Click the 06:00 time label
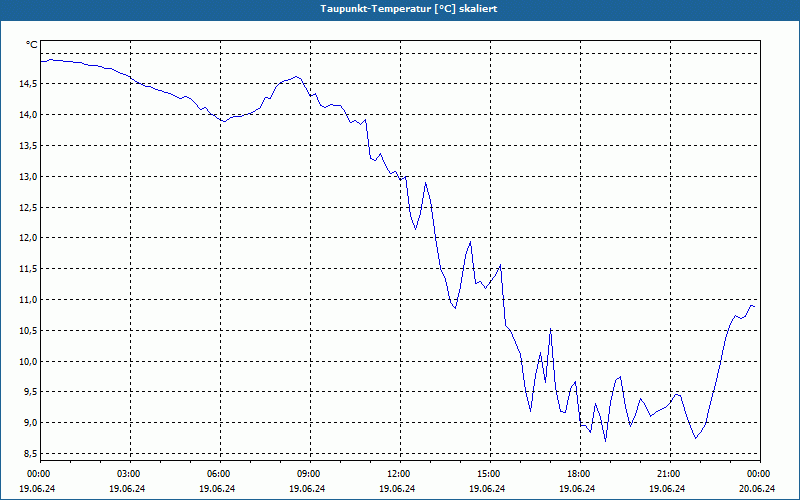Screen dimensions: 800x500 (217, 474)
